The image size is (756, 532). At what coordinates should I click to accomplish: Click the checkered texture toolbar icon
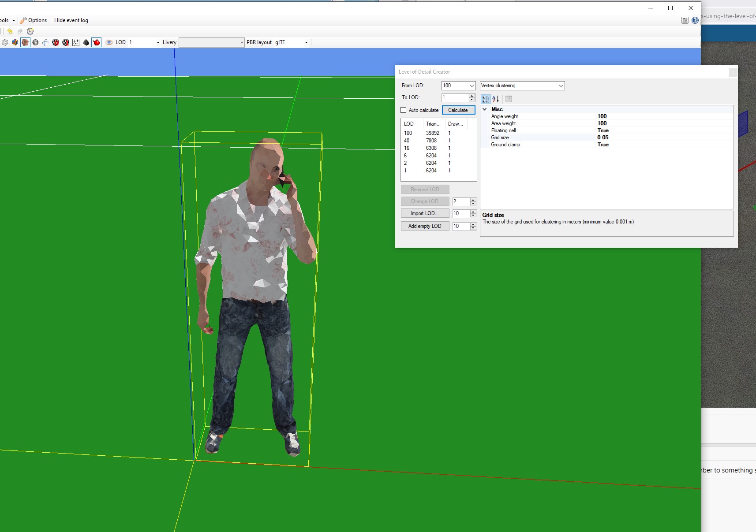(55, 42)
